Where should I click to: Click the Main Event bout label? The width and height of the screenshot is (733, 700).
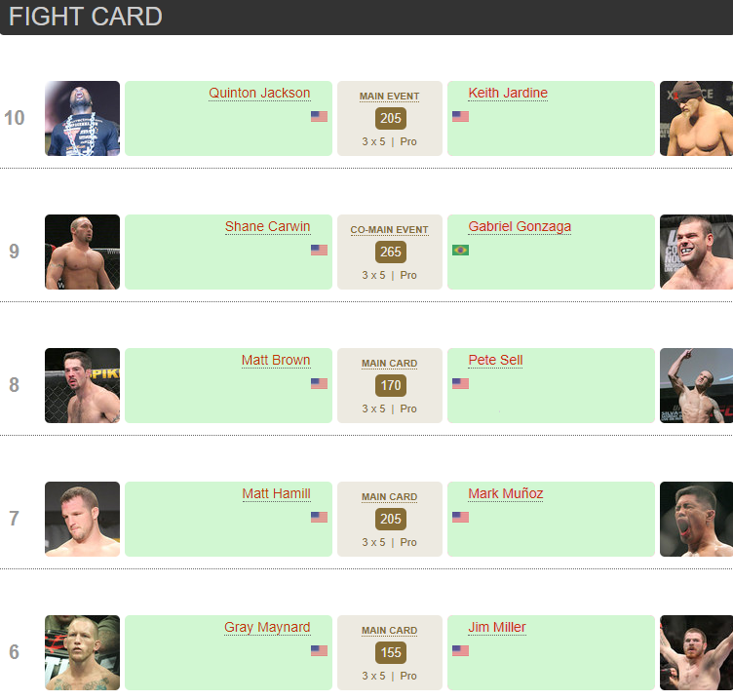[x=389, y=97]
